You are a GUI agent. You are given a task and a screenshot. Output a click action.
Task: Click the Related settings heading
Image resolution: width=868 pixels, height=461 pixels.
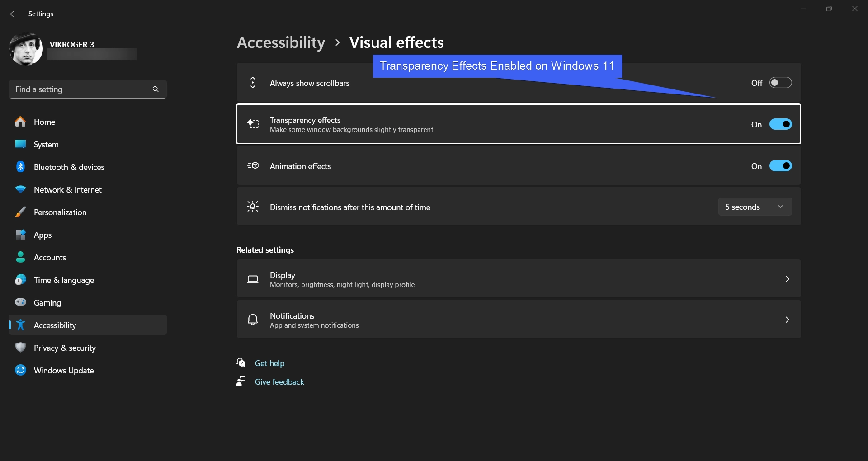point(265,250)
